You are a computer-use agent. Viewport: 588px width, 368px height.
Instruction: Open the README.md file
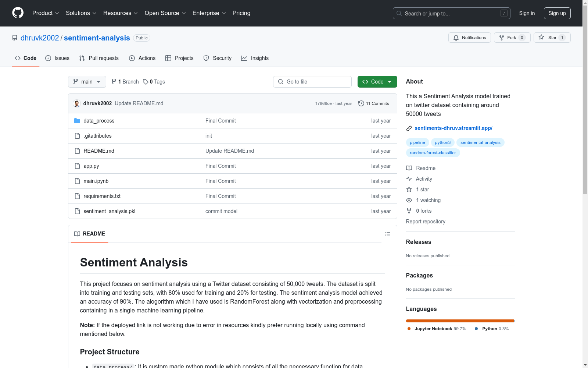(99, 151)
